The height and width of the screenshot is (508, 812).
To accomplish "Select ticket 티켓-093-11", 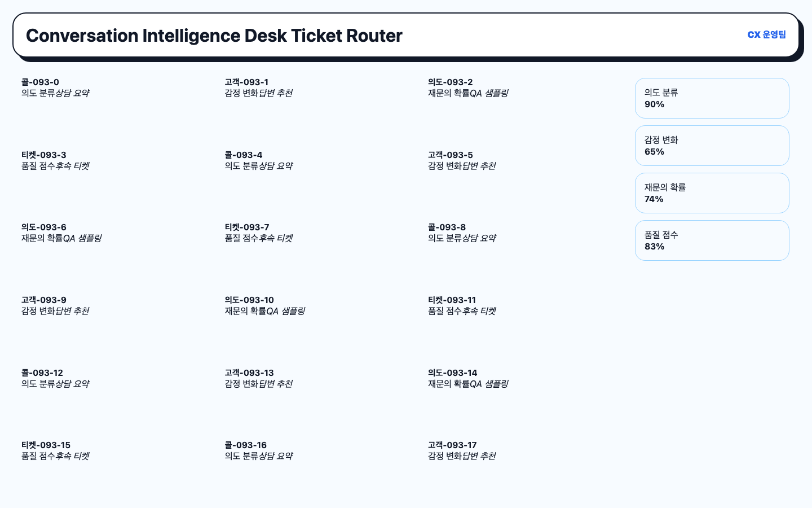I will point(462,305).
